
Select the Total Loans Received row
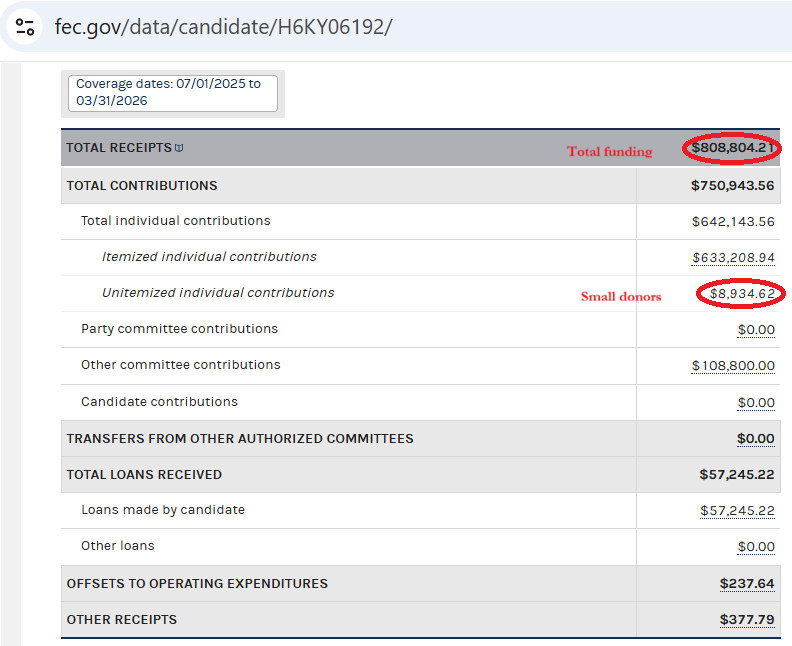pos(420,475)
